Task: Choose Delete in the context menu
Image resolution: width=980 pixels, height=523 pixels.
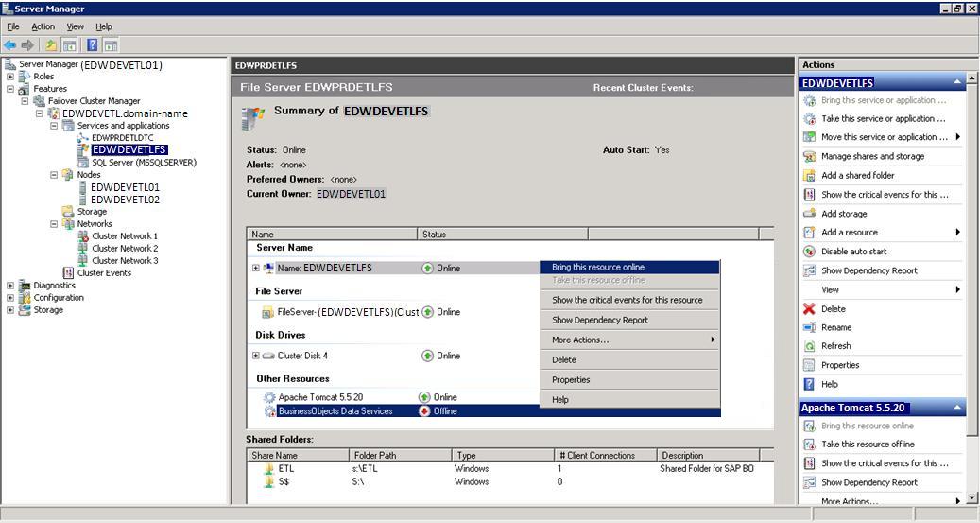Action: pyautogui.click(x=630, y=359)
